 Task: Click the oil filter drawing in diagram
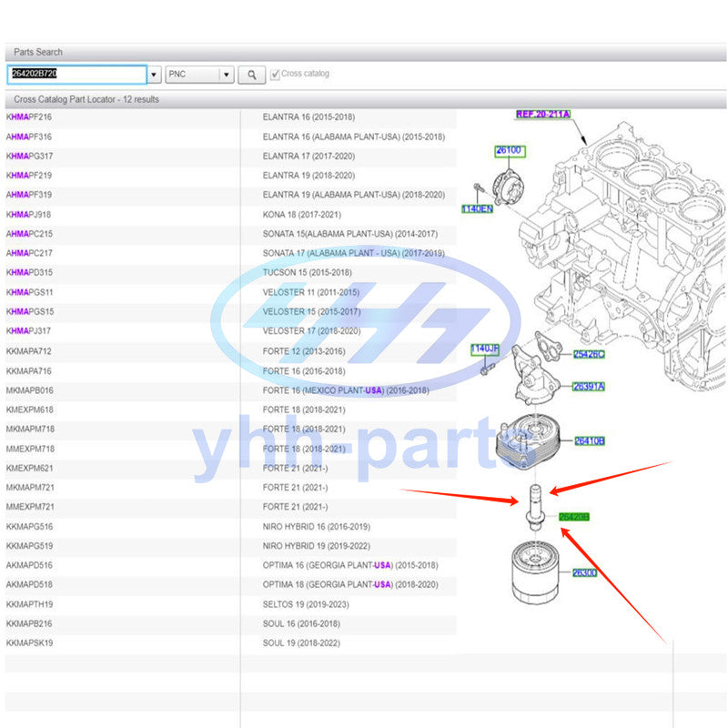click(x=535, y=573)
